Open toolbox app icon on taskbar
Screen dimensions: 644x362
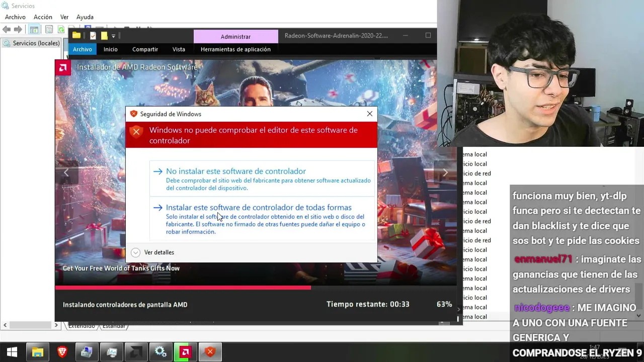tap(87, 352)
